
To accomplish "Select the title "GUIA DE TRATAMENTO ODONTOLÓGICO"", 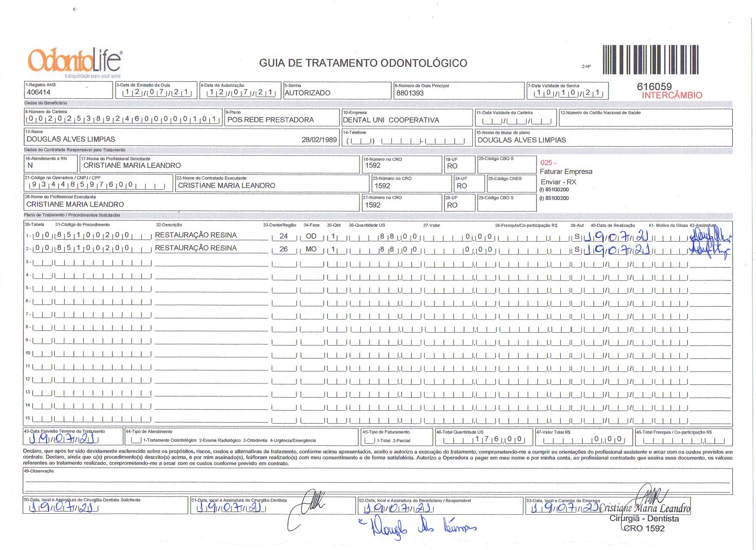I will pyautogui.click(x=363, y=63).
